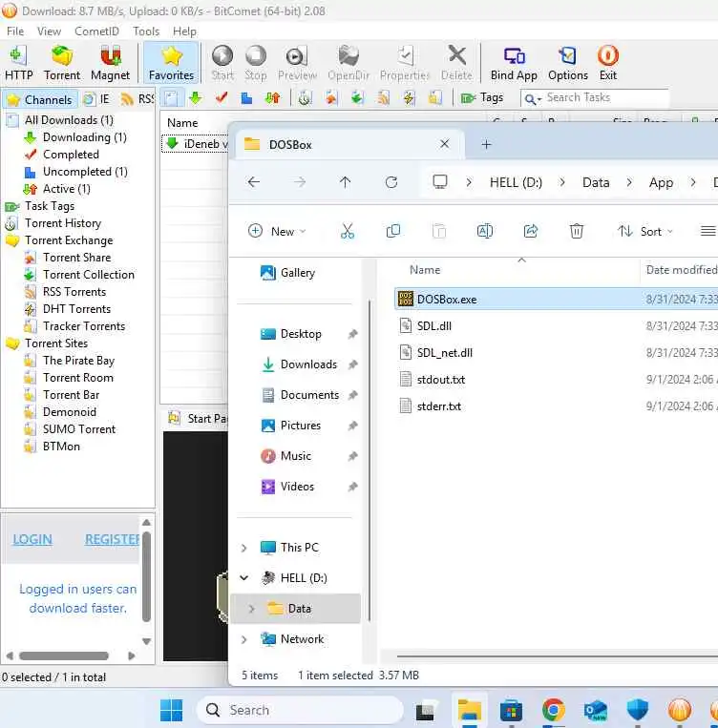Viewport: 718px width, 728px height.
Task: Switch to the Channels tab
Action: pos(40,99)
